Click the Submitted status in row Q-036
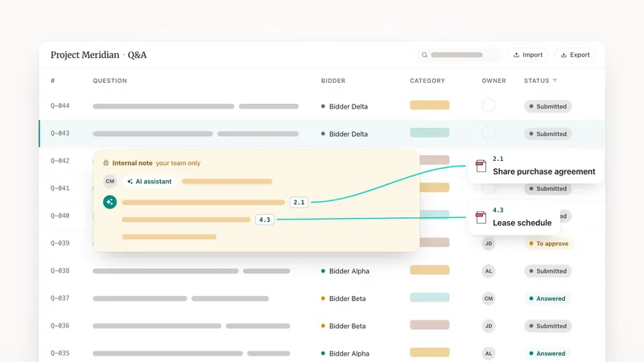Image resolution: width=644 pixels, height=362 pixels. (547, 326)
